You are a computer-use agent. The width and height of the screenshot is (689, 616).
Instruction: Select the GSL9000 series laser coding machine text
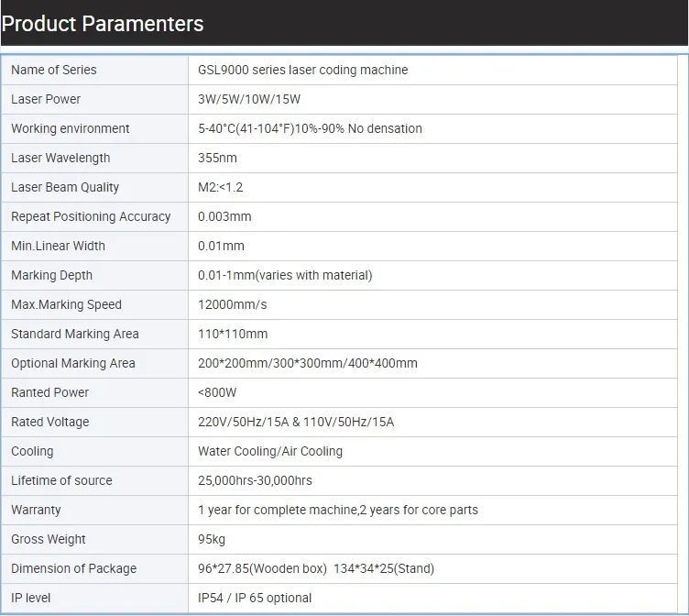[x=302, y=70]
